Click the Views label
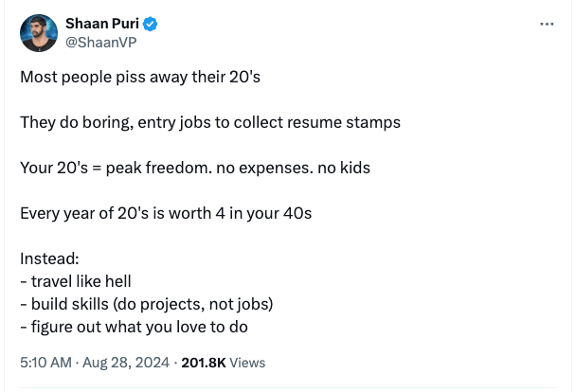The image size is (576, 392). tap(247, 363)
